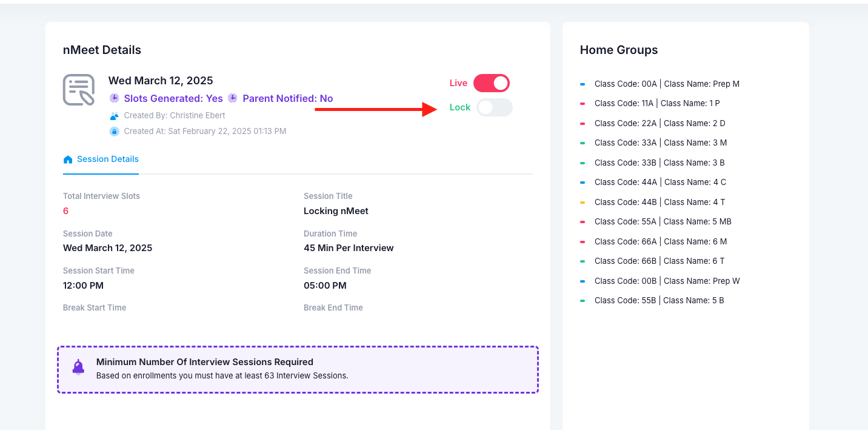Turn off the Live toggle

click(492, 83)
